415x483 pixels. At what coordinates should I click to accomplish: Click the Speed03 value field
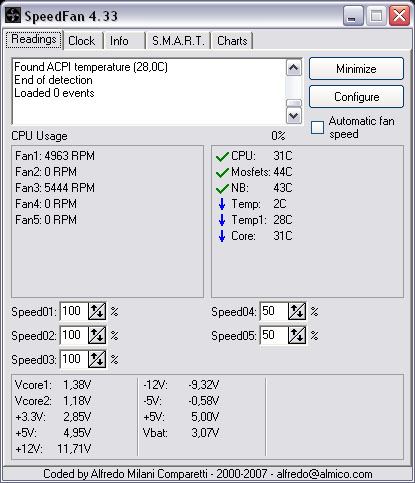[74, 359]
